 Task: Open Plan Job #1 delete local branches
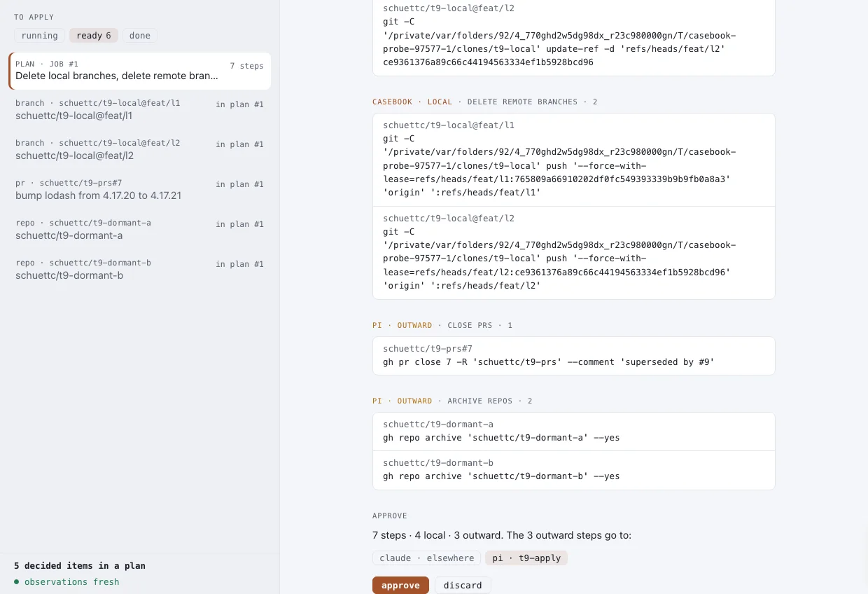[140, 70]
